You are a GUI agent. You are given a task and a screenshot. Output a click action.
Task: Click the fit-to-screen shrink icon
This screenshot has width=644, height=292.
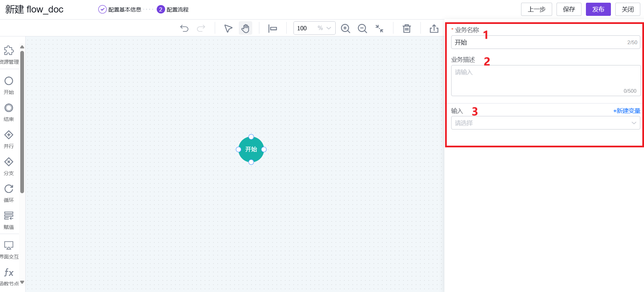click(x=380, y=28)
